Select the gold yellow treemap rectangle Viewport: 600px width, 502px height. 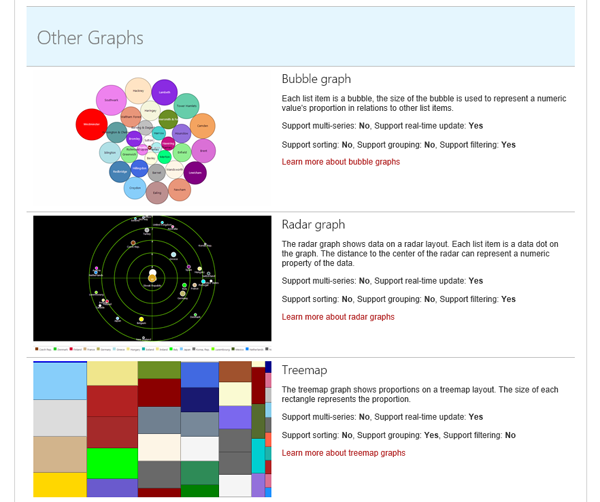click(59, 485)
